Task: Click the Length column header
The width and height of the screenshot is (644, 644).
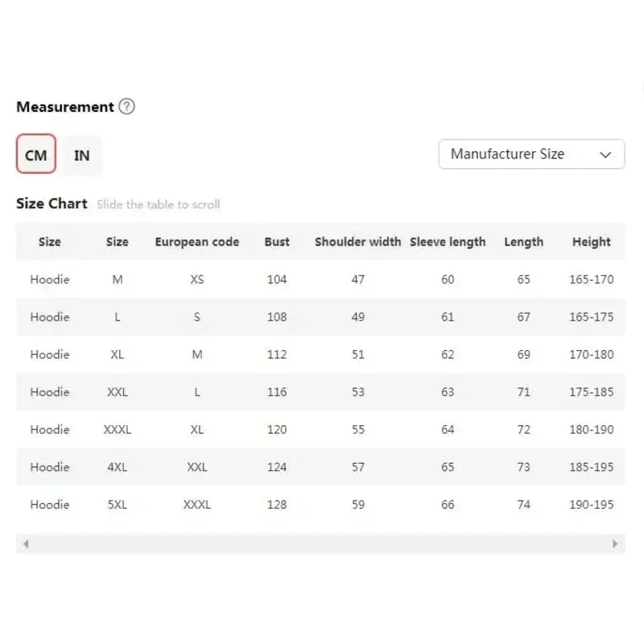Action: pyautogui.click(x=524, y=242)
